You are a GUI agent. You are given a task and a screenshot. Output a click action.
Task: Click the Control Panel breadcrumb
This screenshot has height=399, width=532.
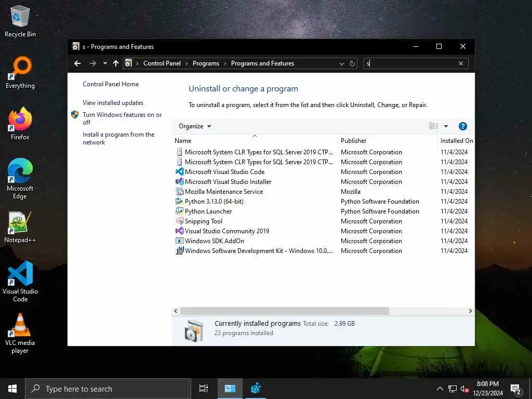162,63
